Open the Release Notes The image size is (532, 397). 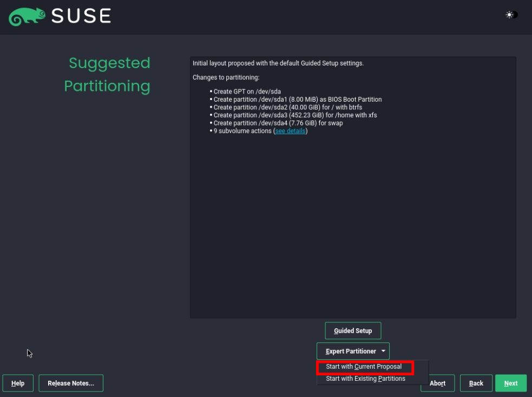coord(71,383)
